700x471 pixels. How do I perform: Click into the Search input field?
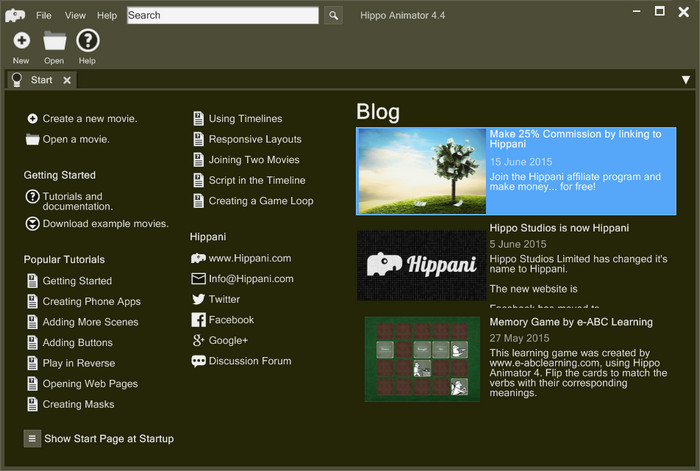pos(223,16)
